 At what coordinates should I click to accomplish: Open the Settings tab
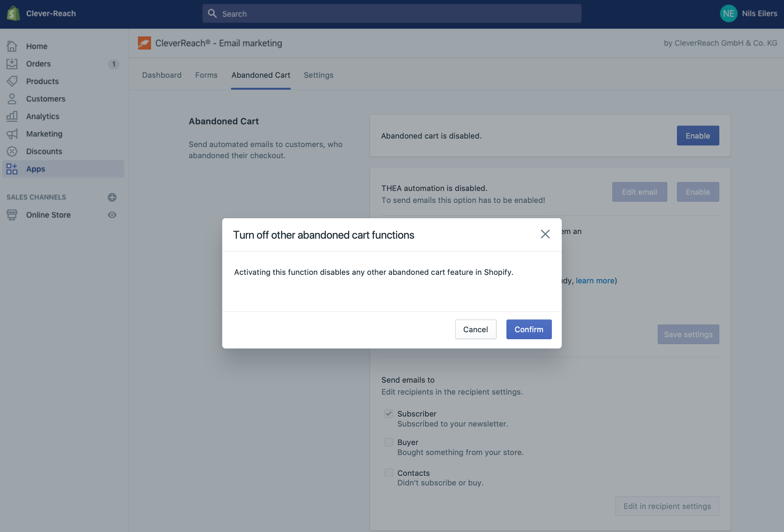coord(318,75)
